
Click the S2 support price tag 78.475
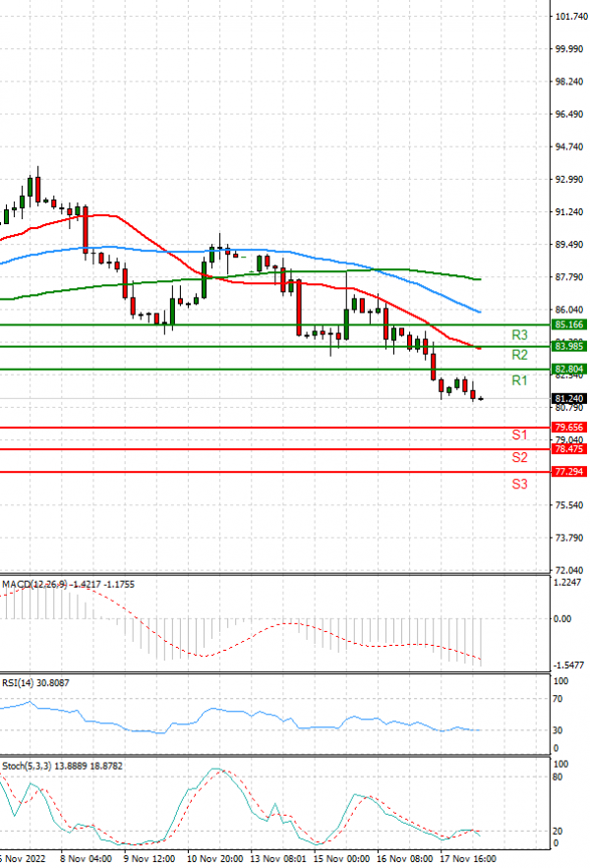pos(569,449)
